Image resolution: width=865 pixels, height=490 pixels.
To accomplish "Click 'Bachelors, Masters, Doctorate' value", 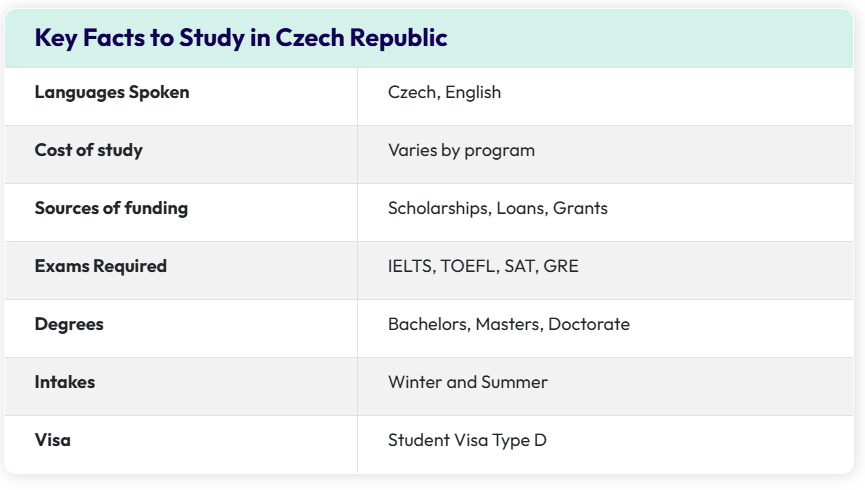I will (509, 324).
